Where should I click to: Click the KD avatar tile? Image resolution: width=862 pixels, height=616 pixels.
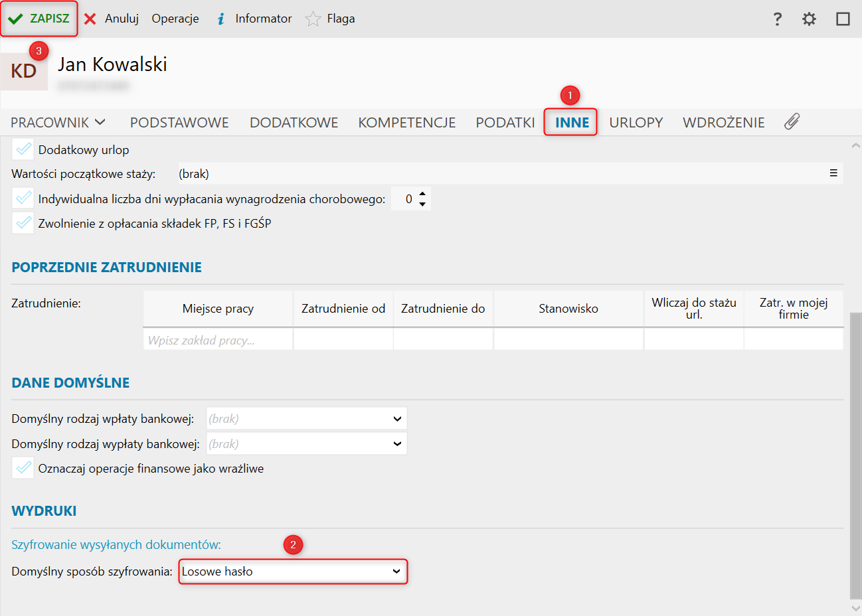coord(24,71)
